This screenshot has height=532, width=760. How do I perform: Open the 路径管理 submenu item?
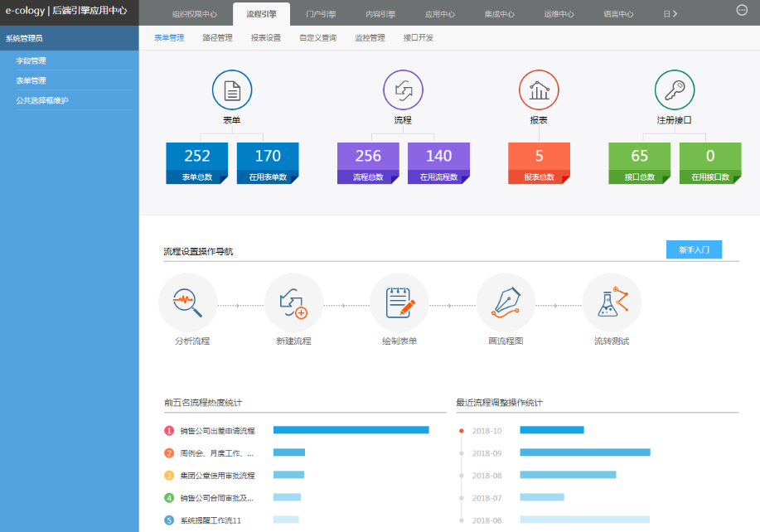(x=218, y=38)
